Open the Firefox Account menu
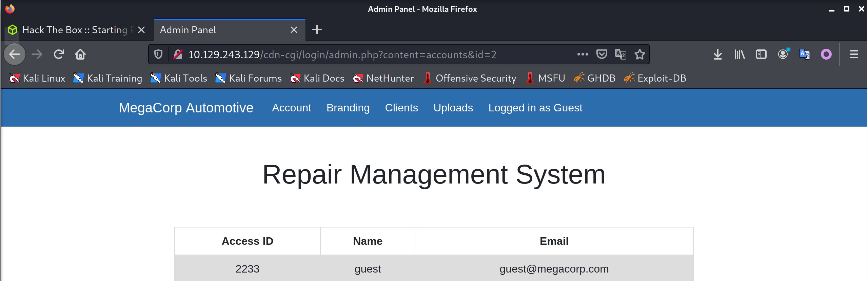Image resolution: width=868 pixels, height=281 pixels. [783, 54]
